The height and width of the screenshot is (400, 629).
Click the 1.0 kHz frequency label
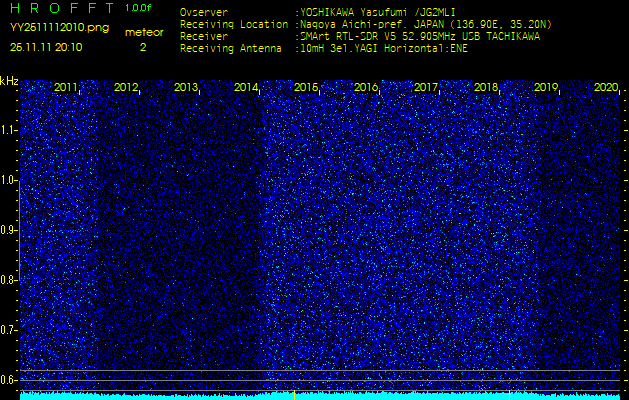8,180
